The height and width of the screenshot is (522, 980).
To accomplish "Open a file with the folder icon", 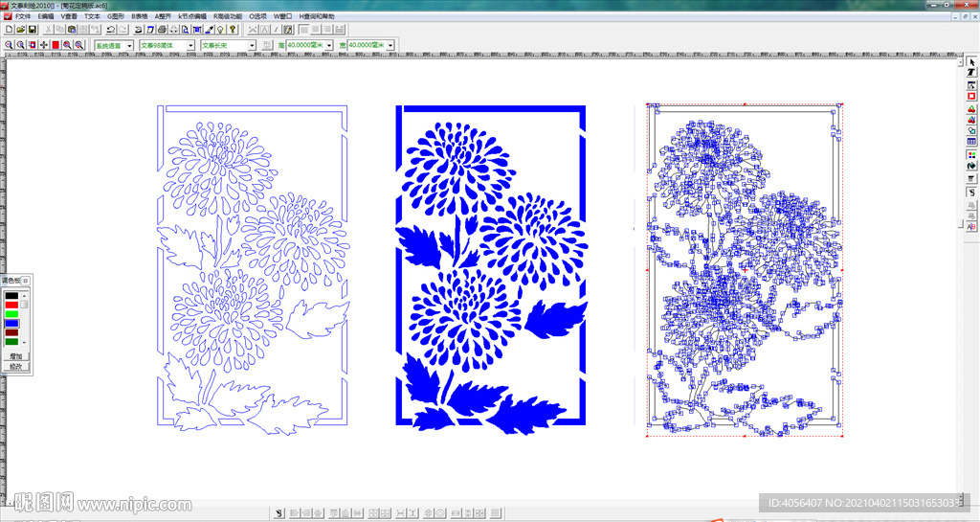I will click(21, 30).
